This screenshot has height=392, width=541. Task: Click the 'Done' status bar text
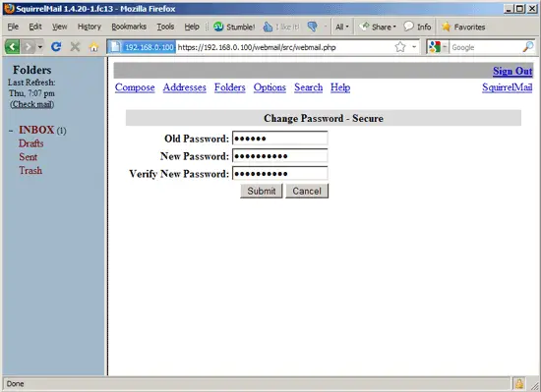coord(15,384)
